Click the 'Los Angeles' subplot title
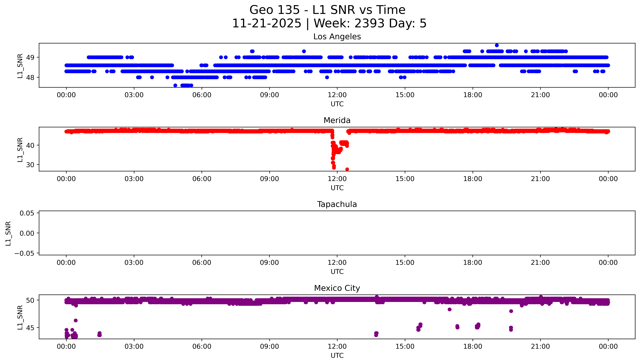The width and height of the screenshot is (640, 364). (x=337, y=36)
